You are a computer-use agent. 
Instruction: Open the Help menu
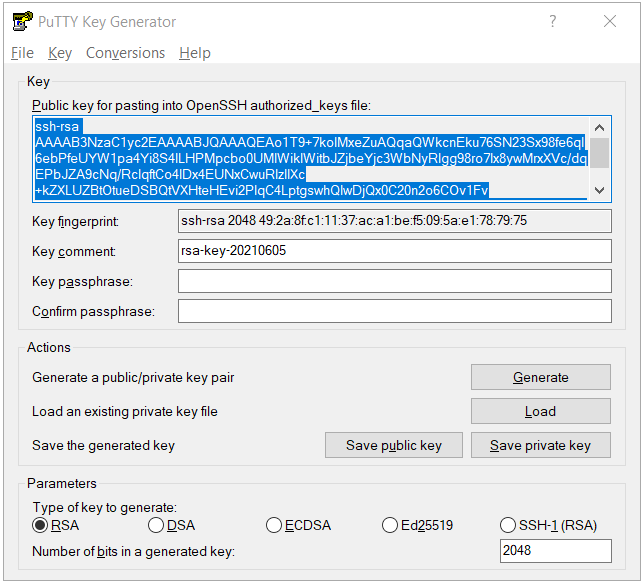coord(195,53)
